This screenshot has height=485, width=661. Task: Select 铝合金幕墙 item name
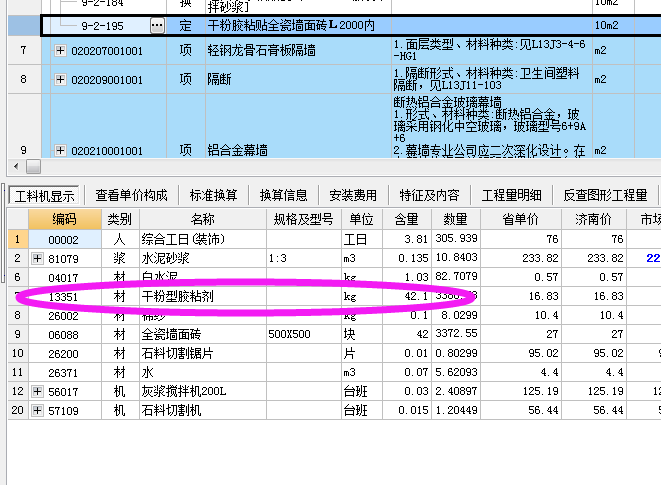298,127
